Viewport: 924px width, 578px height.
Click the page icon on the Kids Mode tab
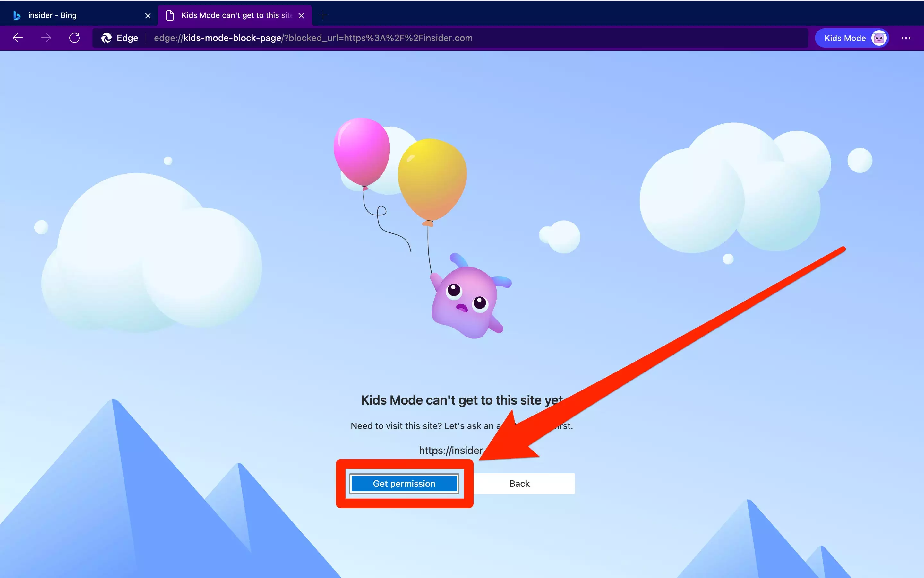170,15
